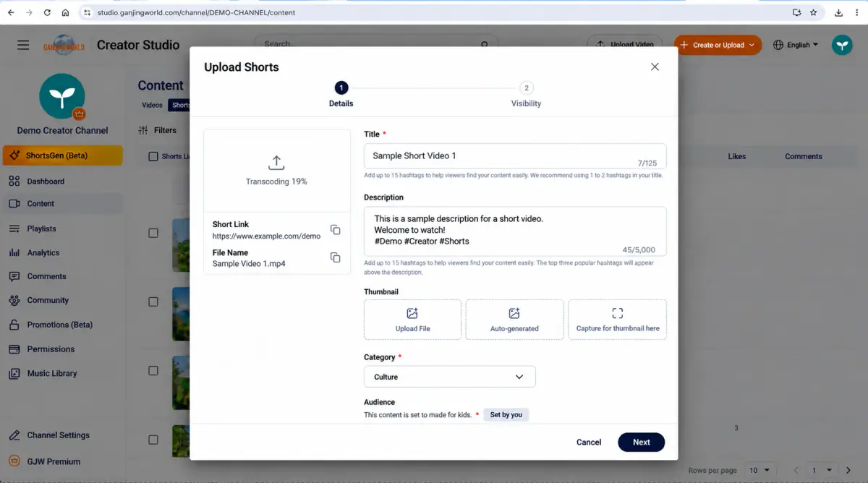The image size is (868, 483).
Task: Click the Filters icon button
Action: [x=143, y=130]
